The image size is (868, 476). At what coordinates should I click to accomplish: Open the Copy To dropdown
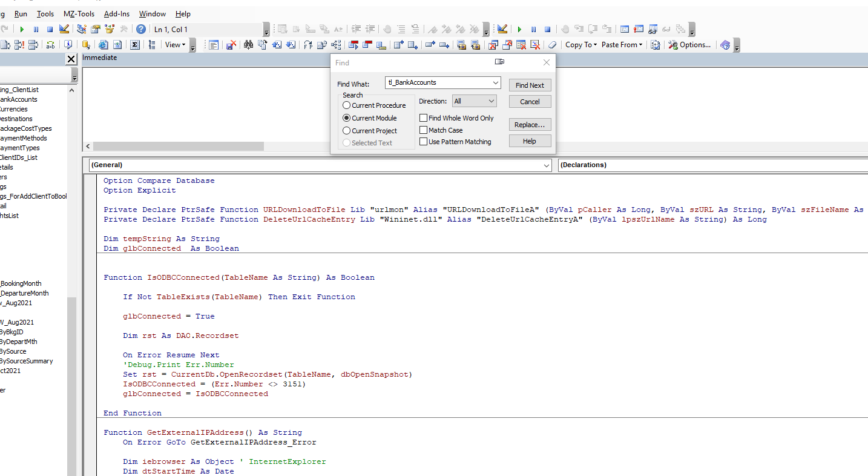pyautogui.click(x=580, y=45)
